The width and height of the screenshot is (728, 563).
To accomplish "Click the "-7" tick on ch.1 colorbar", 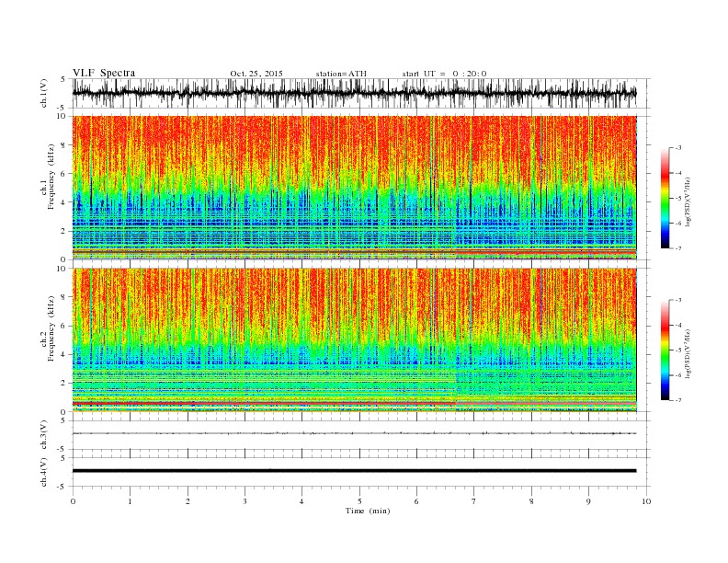I will point(677,249).
